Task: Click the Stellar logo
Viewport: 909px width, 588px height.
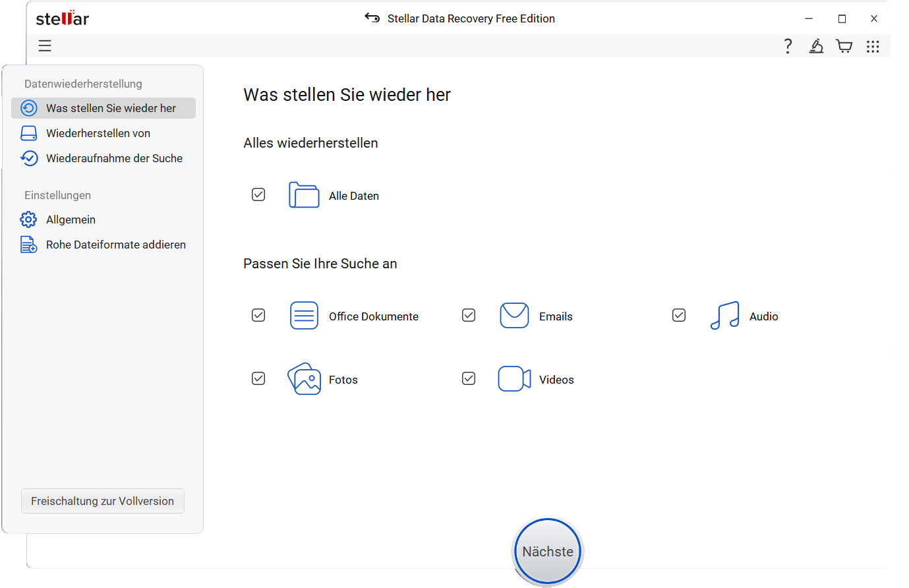Action: pos(63,18)
